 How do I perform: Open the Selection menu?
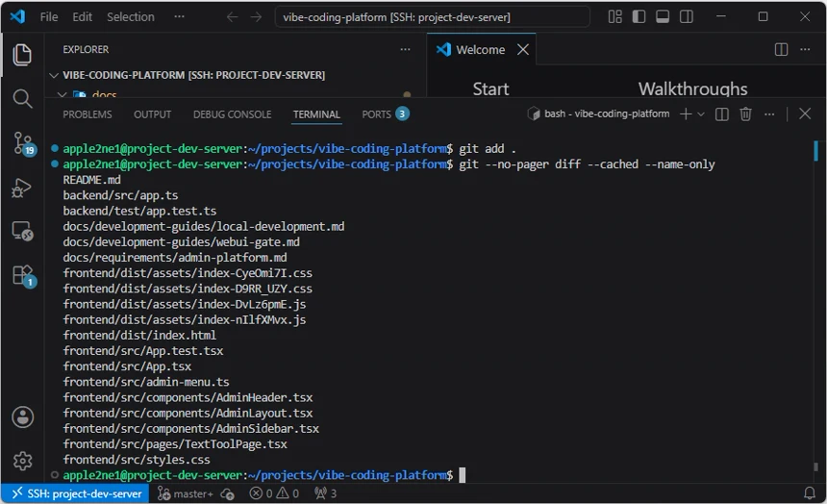pyautogui.click(x=131, y=17)
